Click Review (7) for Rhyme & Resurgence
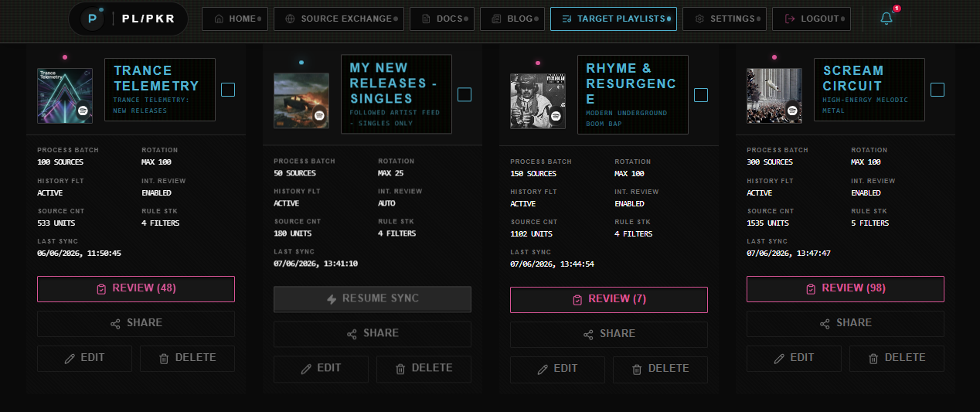The height and width of the screenshot is (412, 980). tap(609, 299)
